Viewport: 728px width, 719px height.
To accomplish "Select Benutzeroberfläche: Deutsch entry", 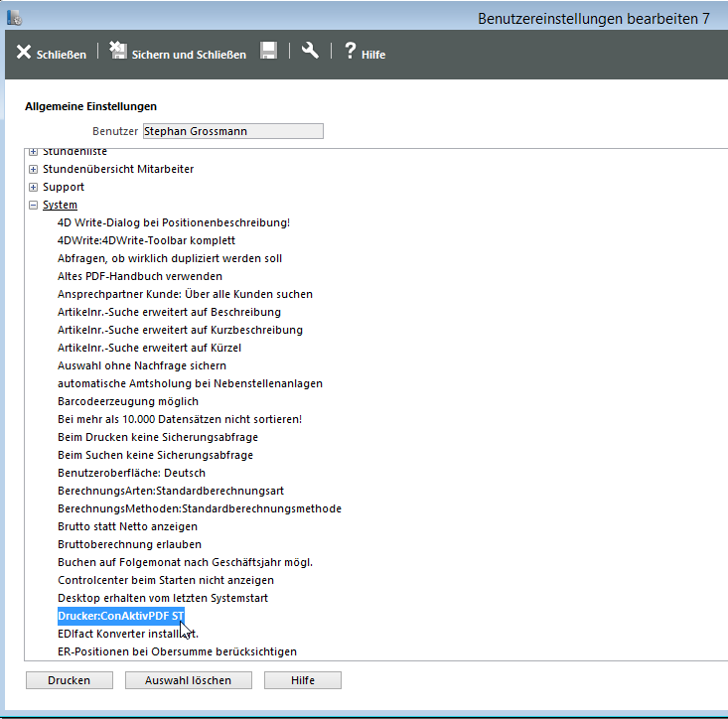I will (132, 473).
